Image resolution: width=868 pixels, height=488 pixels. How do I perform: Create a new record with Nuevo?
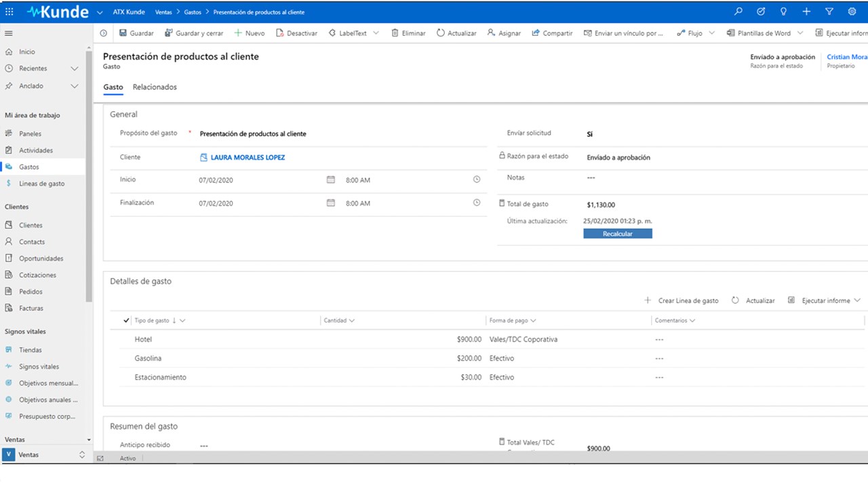pos(250,33)
